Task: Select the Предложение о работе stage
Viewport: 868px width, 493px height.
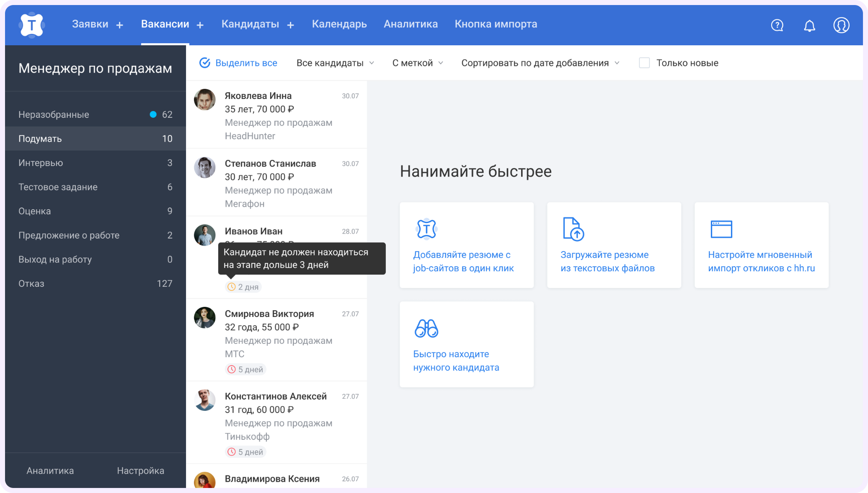Action: [x=96, y=235]
